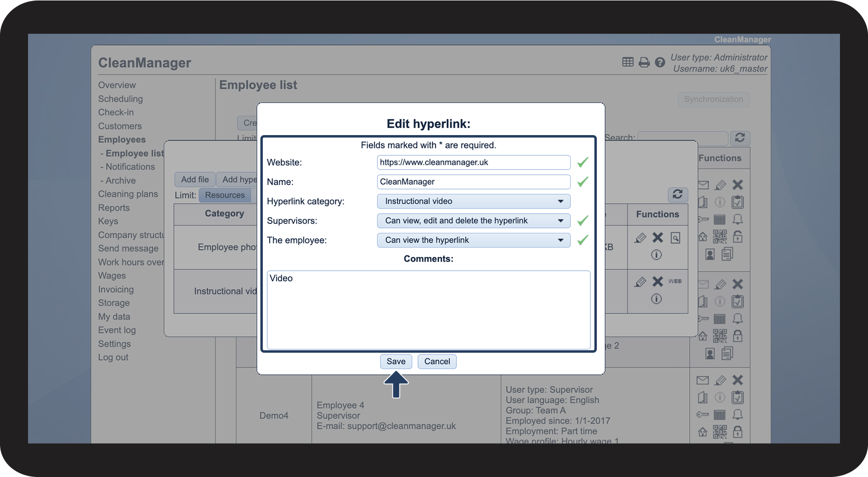The height and width of the screenshot is (477, 868).
Task: Click the open padlock icon in the employee list
Action: point(738,237)
